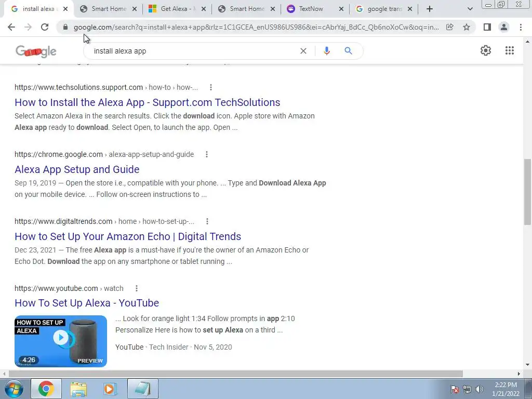The width and height of the screenshot is (532, 399).
Task: Open Chrome three-dot menu
Action: [521, 27]
